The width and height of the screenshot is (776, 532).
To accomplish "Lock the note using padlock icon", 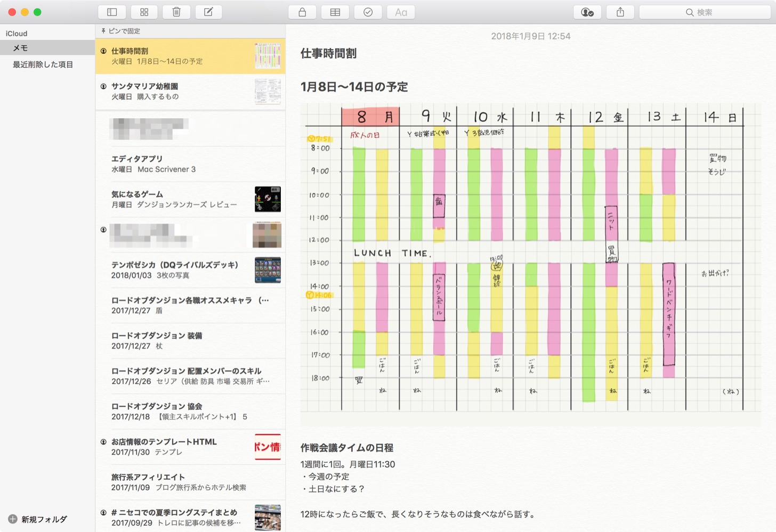I will (302, 12).
